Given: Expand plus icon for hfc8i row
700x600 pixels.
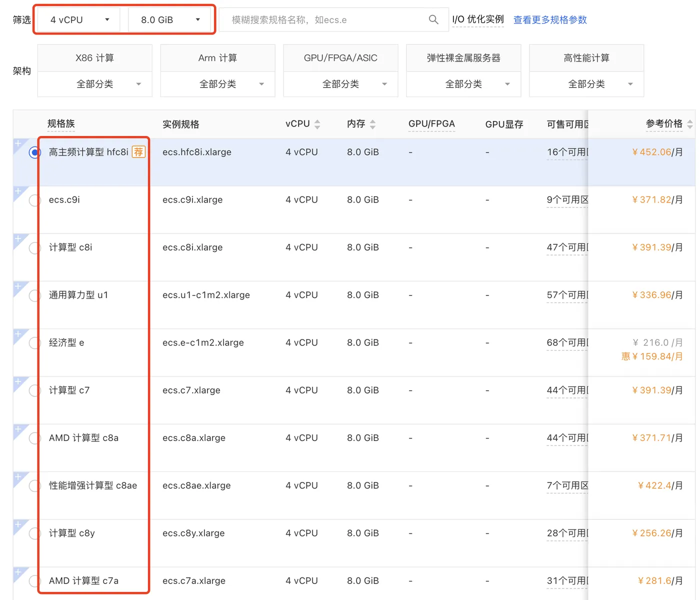Looking at the screenshot, I should click(18, 143).
